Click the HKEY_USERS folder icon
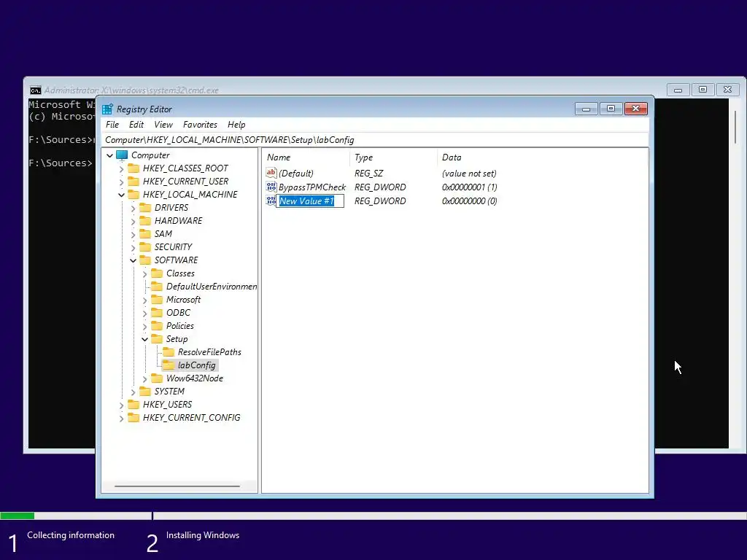This screenshot has width=747, height=560. click(134, 404)
